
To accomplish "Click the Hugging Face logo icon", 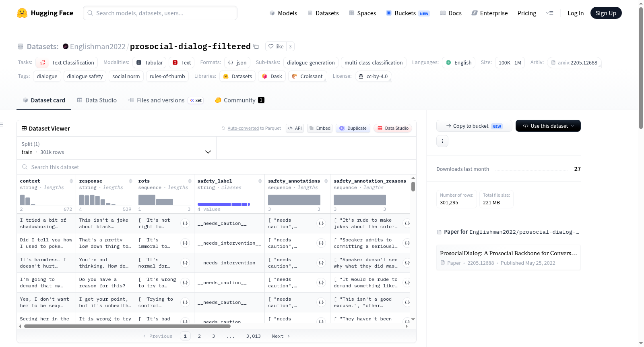I will 22,13.
